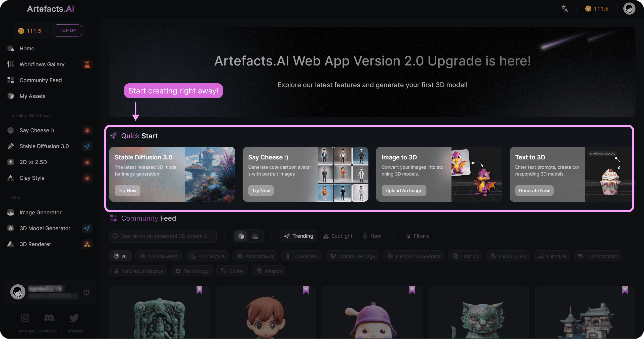Click the Artefacts.Ai logo
The image size is (644, 339).
51,9
